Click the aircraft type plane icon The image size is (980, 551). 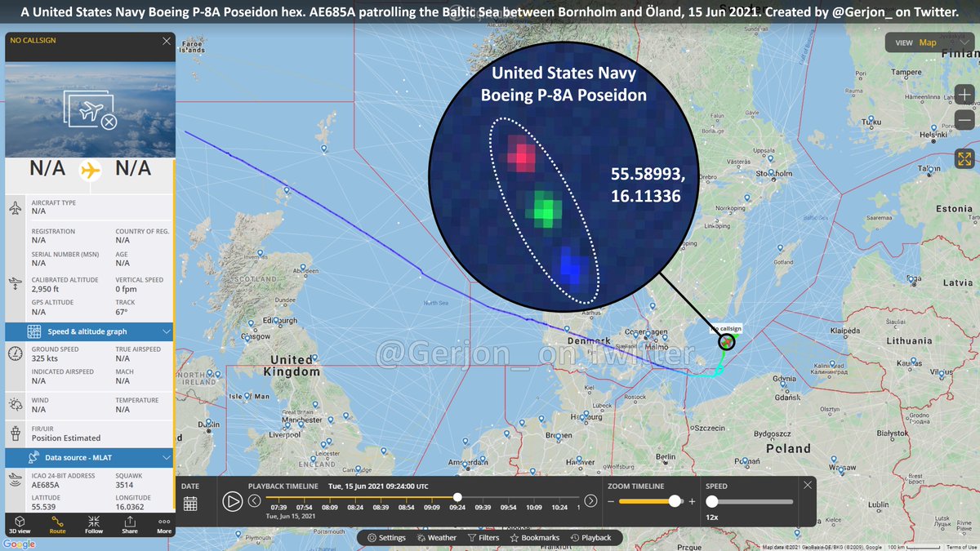pos(16,209)
